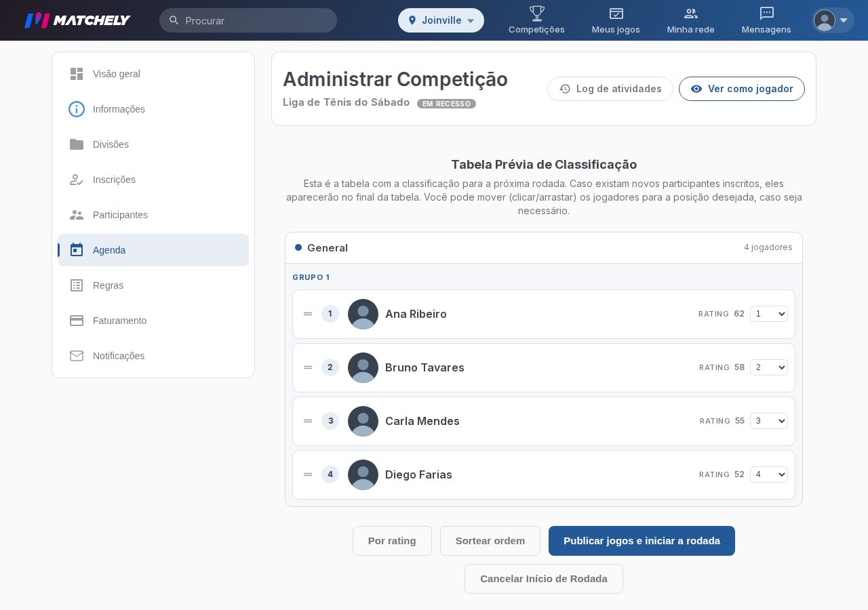Click Ver como jogador button

point(742,89)
